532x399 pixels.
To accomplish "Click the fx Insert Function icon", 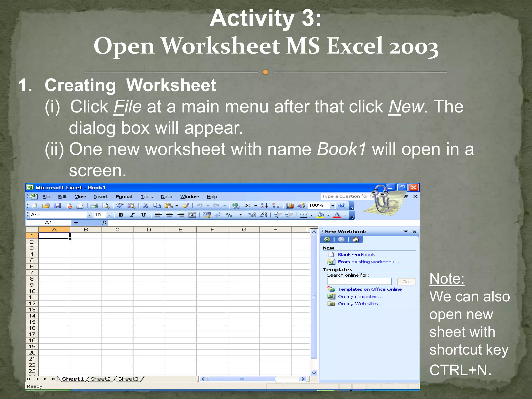I will (104, 223).
